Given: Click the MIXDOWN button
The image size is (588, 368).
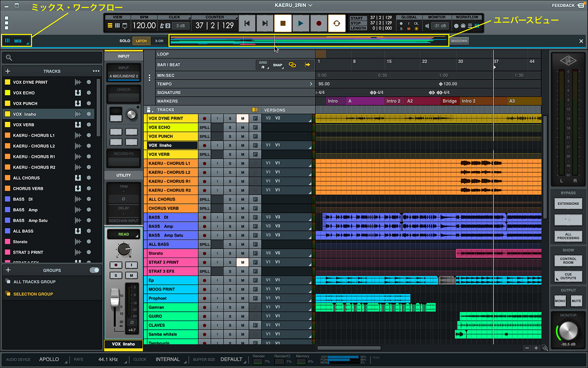Looking at the screenshot, I should (459, 41).
